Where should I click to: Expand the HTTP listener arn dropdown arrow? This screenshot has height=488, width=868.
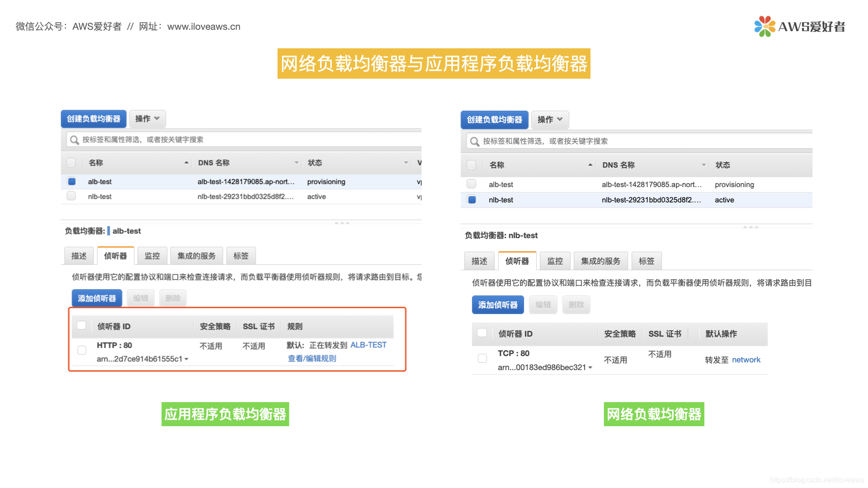186,359
